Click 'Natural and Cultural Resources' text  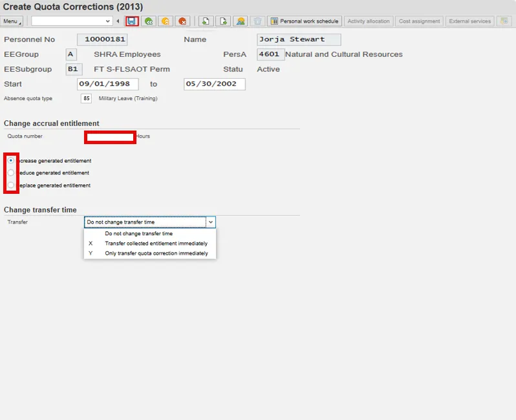344,54
